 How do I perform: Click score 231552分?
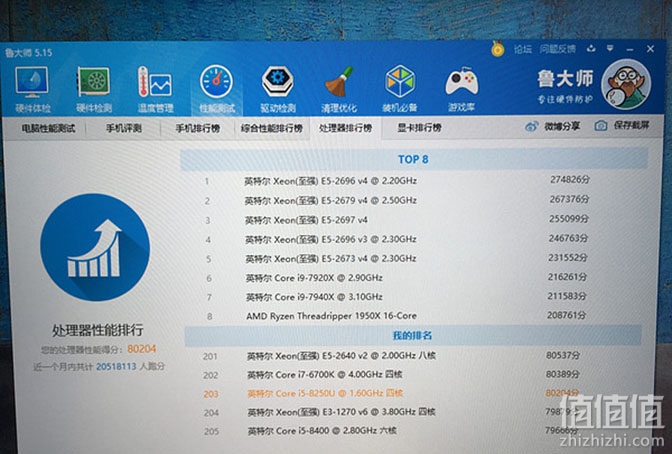click(x=568, y=258)
